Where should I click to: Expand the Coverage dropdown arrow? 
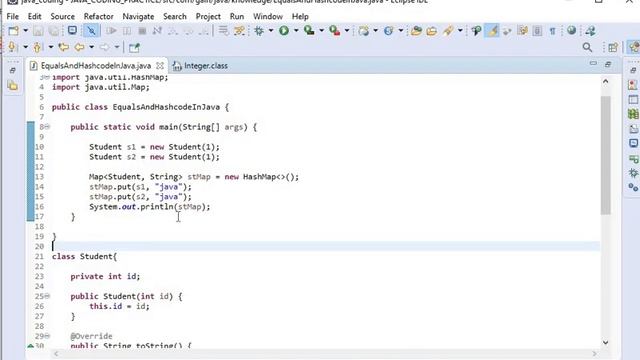(x=321, y=31)
